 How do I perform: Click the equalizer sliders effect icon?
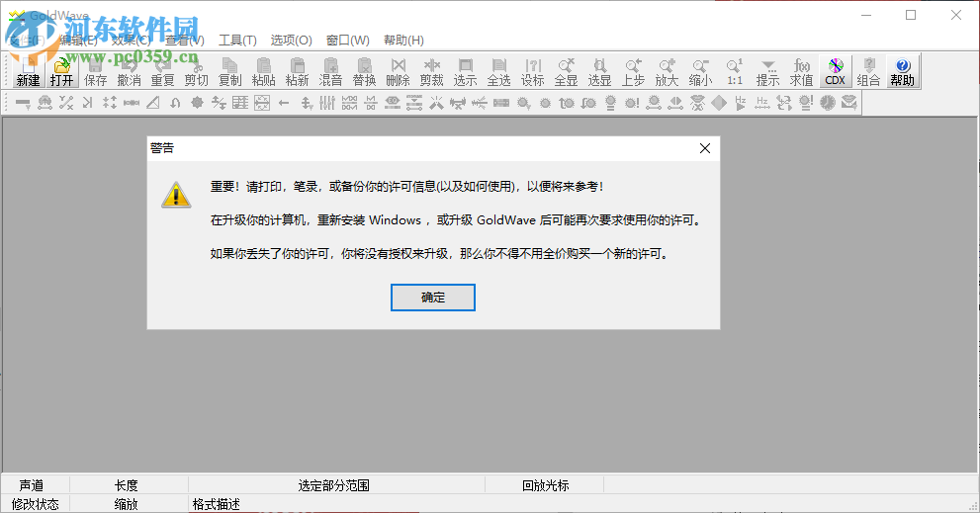tap(327, 103)
